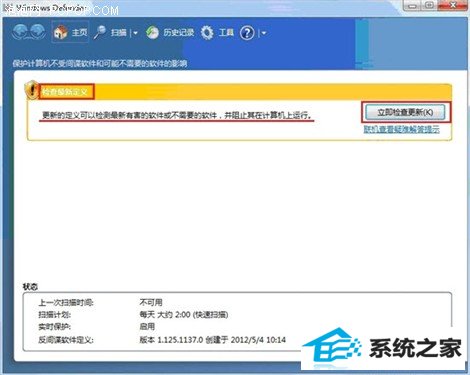
Task: Click the 检查最新定义 alert header
Action: click(65, 92)
